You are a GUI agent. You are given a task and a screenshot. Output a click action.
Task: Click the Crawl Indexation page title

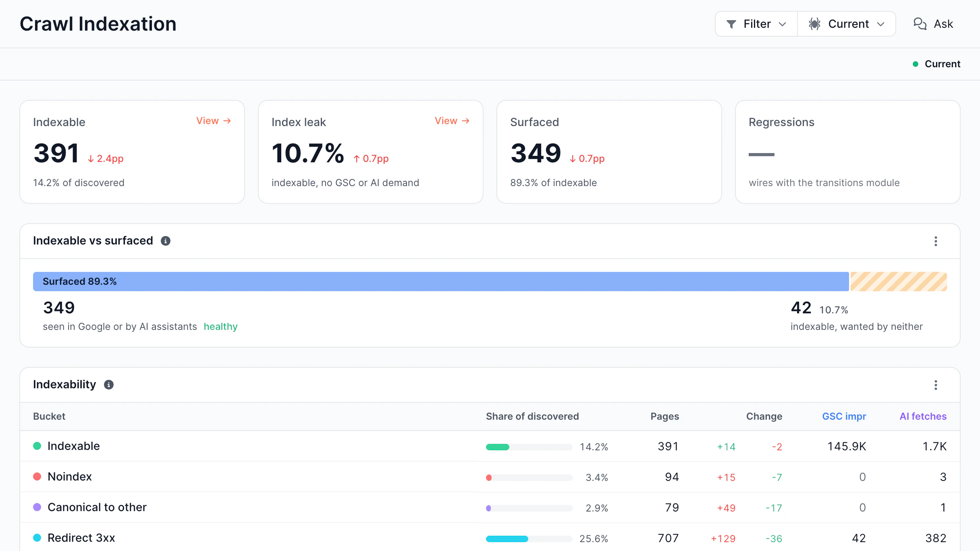(x=98, y=24)
